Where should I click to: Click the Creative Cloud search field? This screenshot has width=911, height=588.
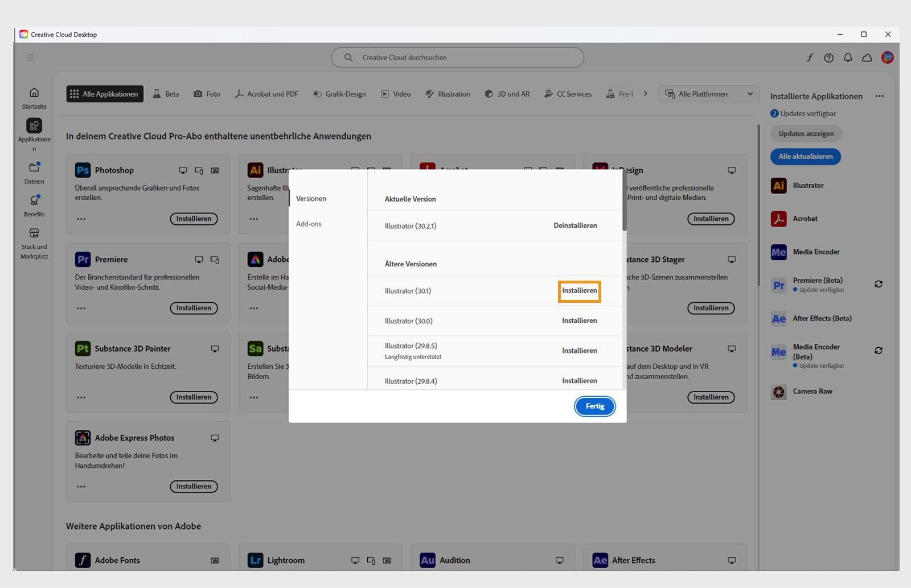tap(457, 57)
